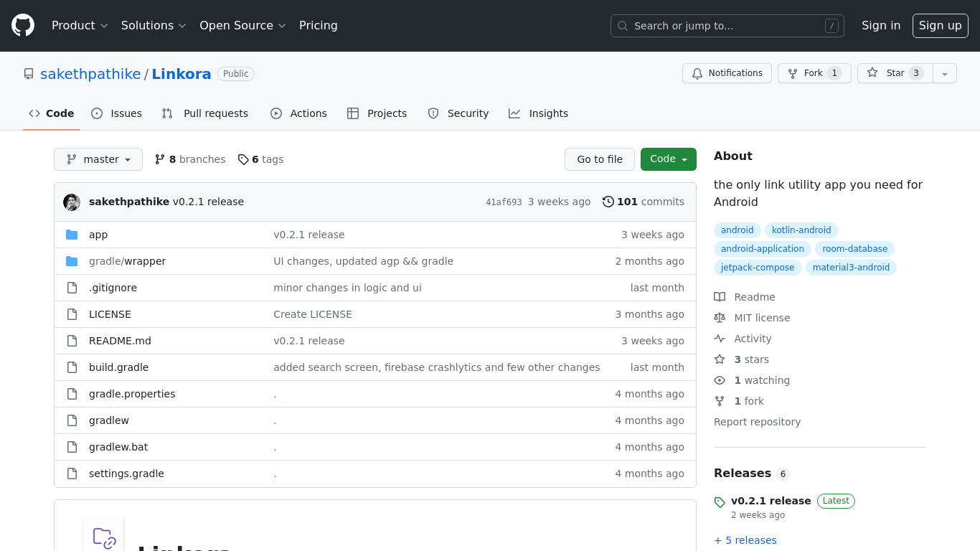
Task: Click the gradle/wrapper folder icon
Action: pos(72,261)
